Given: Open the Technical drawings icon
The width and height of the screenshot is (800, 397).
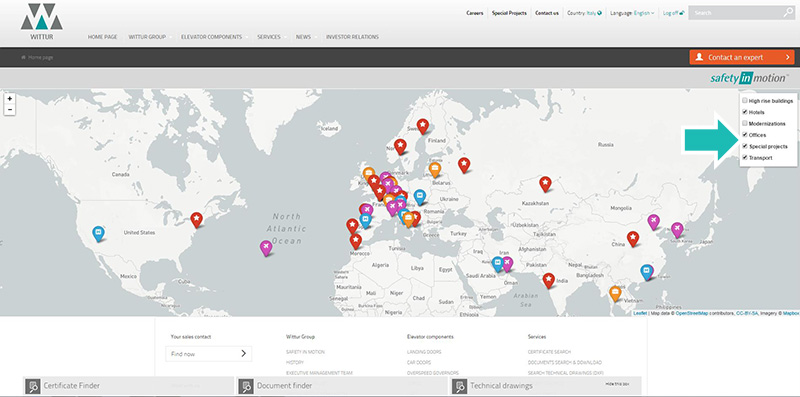Looking at the screenshot, I should tap(460, 386).
